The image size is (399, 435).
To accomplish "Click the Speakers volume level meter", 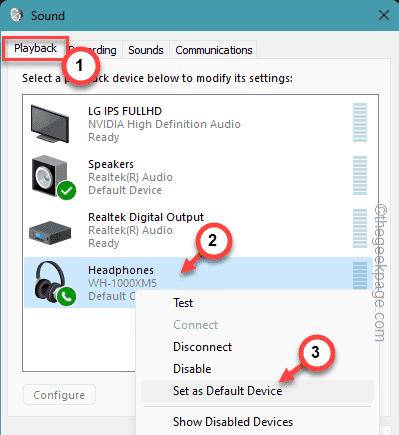I will (360, 176).
